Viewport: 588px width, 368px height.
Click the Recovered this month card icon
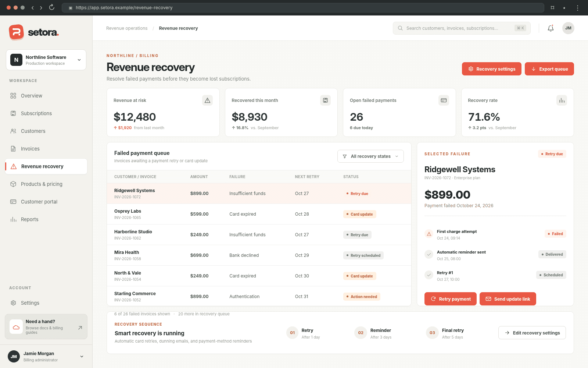click(x=326, y=100)
